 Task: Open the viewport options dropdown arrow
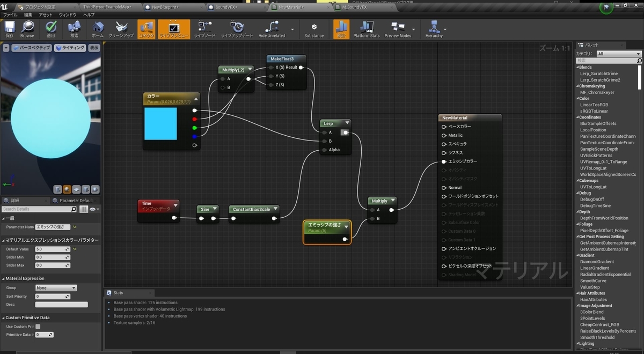(6, 48)
